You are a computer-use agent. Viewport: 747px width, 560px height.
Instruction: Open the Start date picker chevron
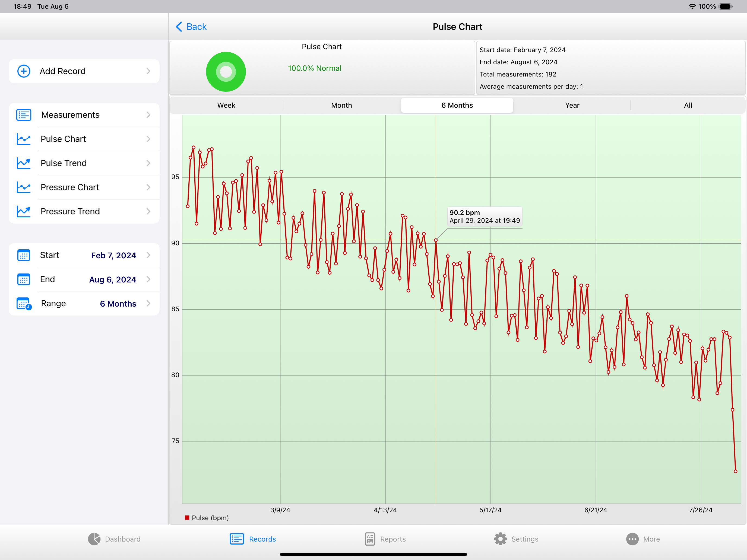(x=148, y=255)
